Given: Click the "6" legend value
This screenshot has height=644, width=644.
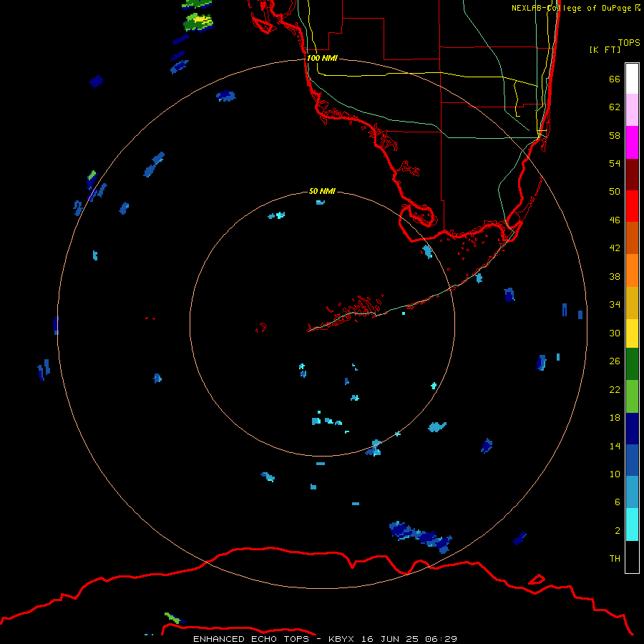Looking at the screenshot, I should click(618, 502).
